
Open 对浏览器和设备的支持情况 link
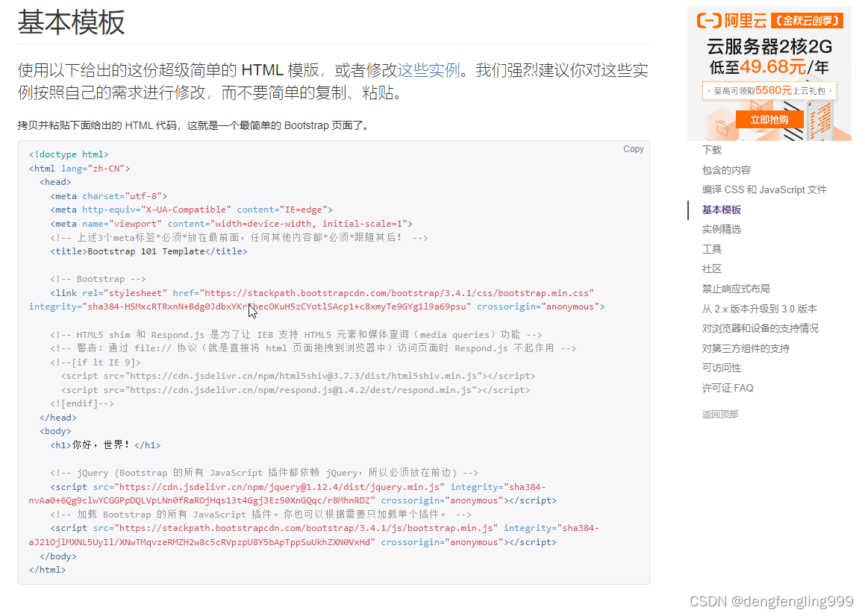point(761,329)
